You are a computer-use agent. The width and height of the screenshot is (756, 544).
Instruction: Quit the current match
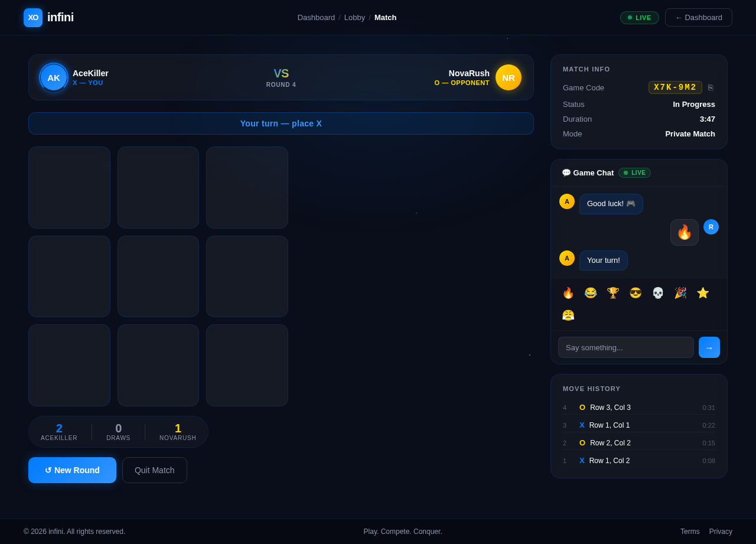[154, 470]
